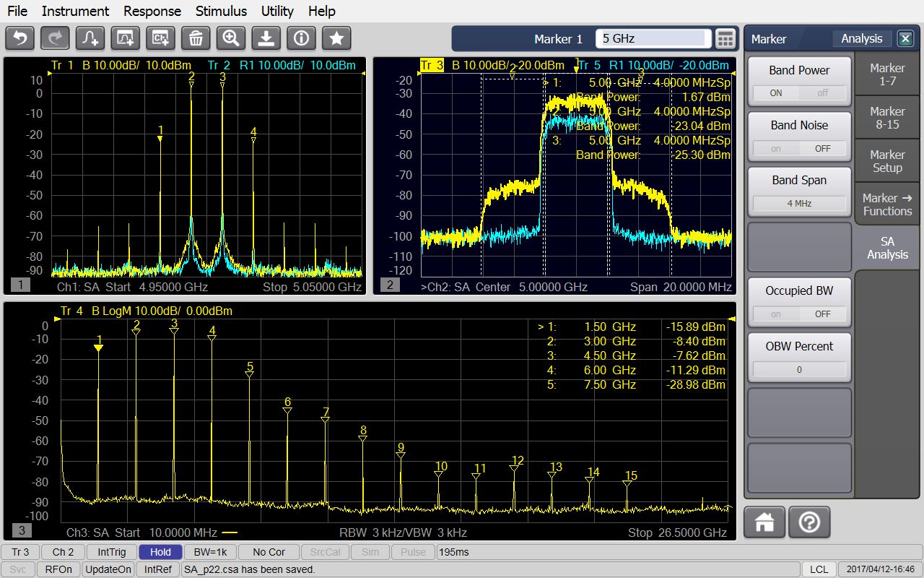Viewport: 924px width, 578px height.
Task: Open the Instrument menu
Action: pos(75,11)
